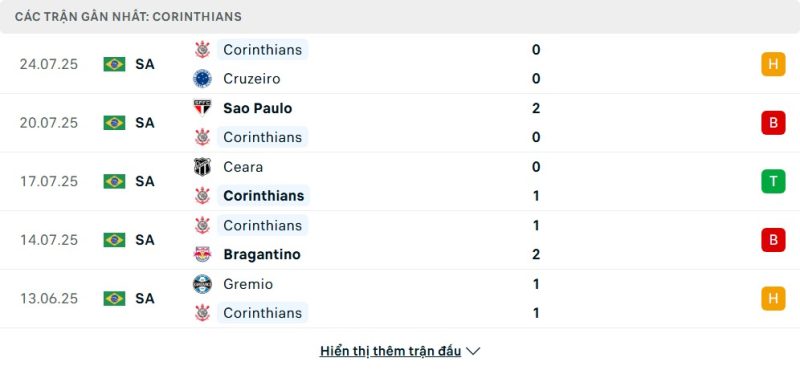This screenshot has width=800, height=374.
Task: Click the SA league label on 17.07.25
Action: (145, 181)
